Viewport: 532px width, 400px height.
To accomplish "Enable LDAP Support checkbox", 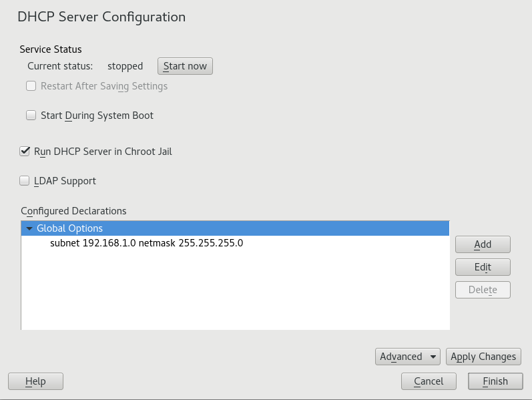I will point(25,181).
